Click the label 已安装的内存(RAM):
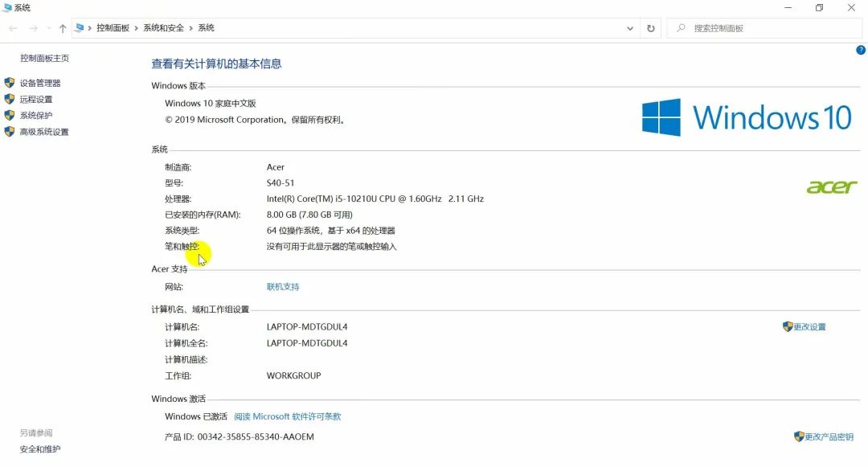 pos(203,215)
